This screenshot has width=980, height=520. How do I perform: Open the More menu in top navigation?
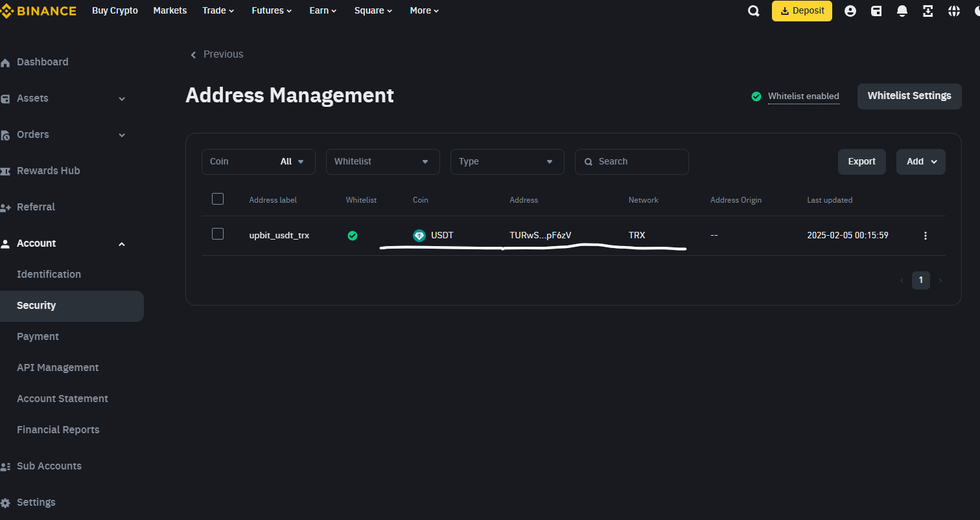pos(425,11)
